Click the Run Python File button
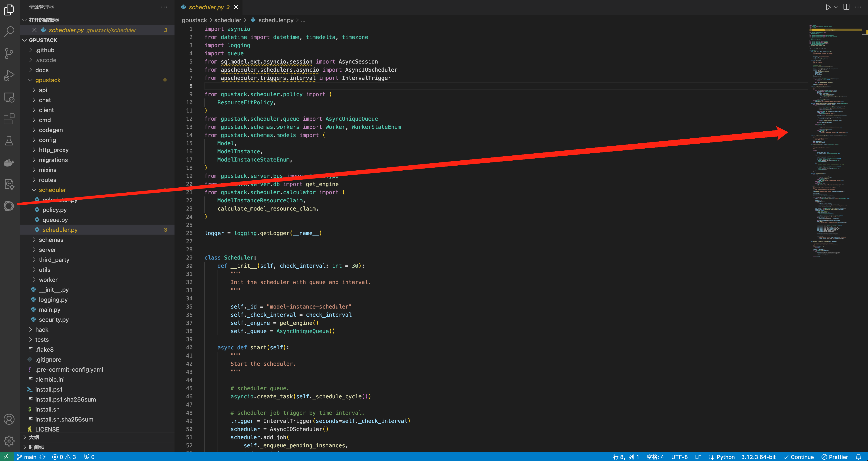 828,7
